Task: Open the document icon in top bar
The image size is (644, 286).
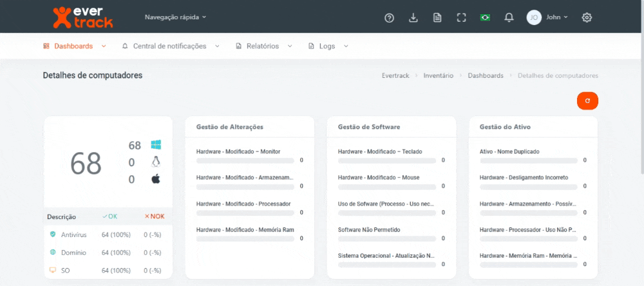Action: point(437,17)
